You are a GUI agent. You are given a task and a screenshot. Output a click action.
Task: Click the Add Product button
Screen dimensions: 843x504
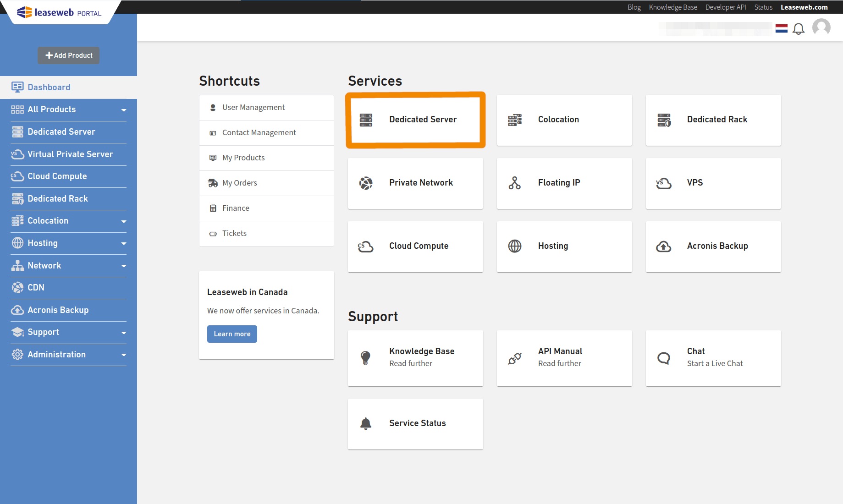pos(68,55)
